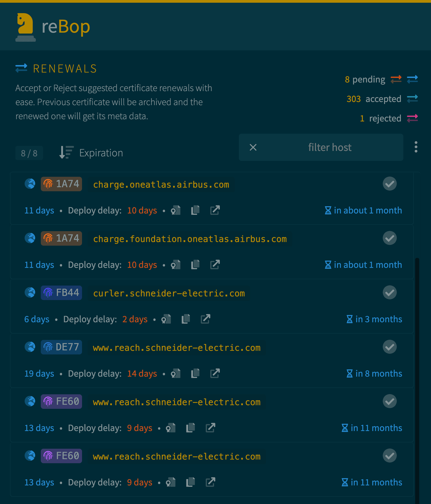Copy icon for charge.oneatlas.airbus.com row

coord(195,210)
